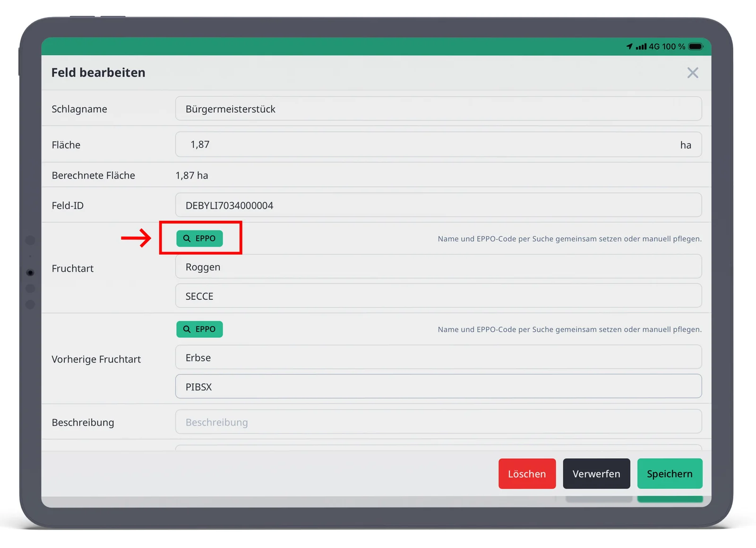Click the Beschreibung input field
The image size is (756, 548).
[x=438, y=422]
